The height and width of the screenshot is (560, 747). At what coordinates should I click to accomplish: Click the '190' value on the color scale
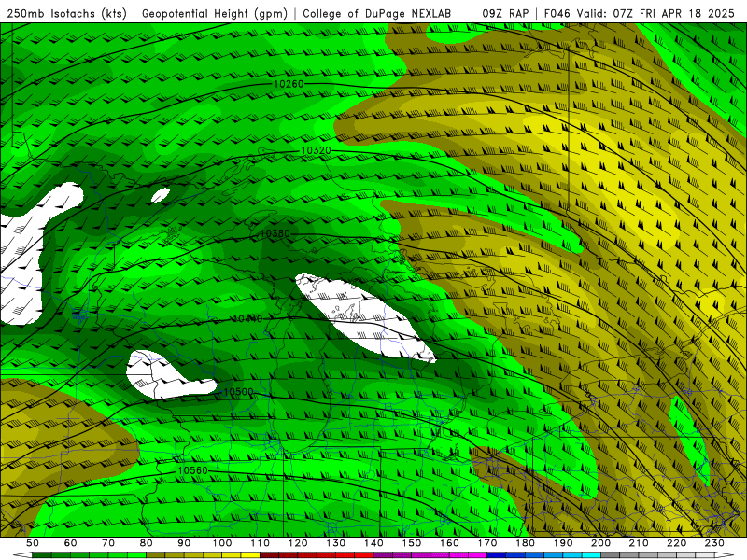click(x=563, y=543)
